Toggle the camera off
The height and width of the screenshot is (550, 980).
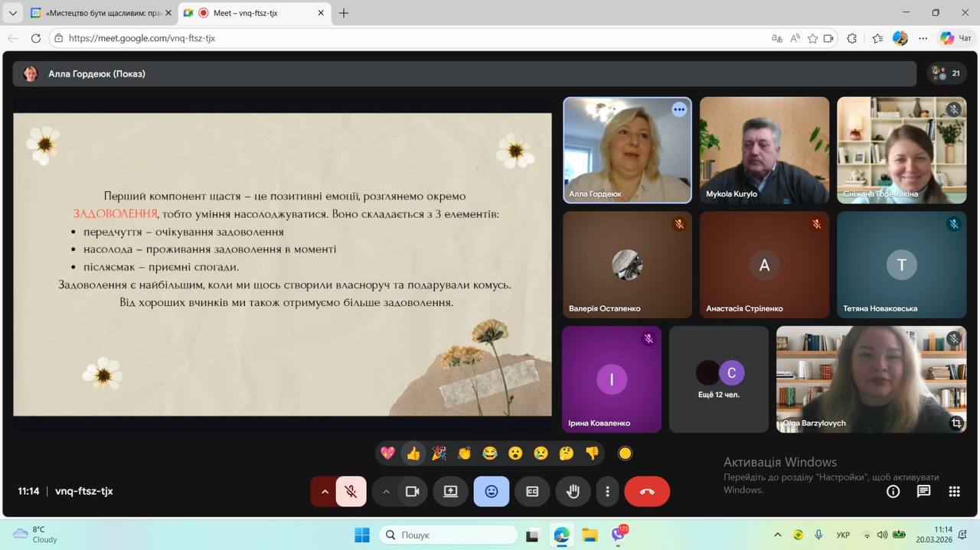tap(412, 492)
